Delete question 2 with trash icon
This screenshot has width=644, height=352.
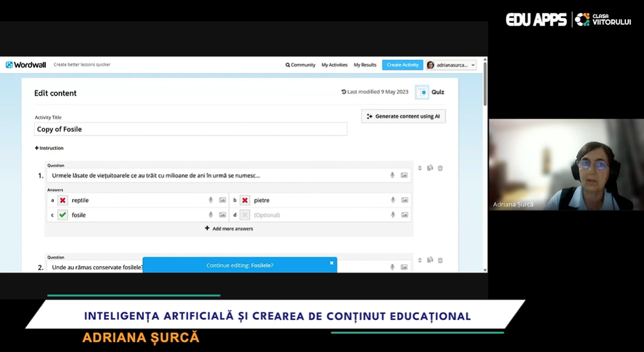pyautogui.click(x=440, y=260)
